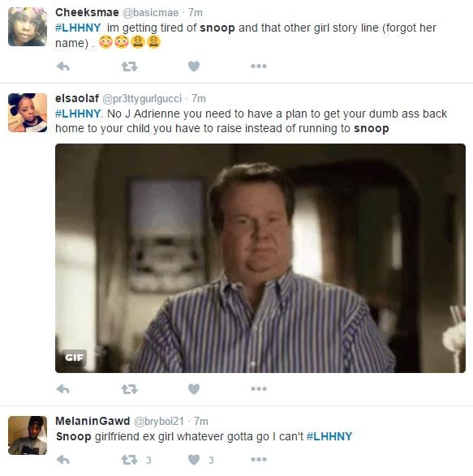Play the GIF of man in striped shirt

[x=260, y=259]
